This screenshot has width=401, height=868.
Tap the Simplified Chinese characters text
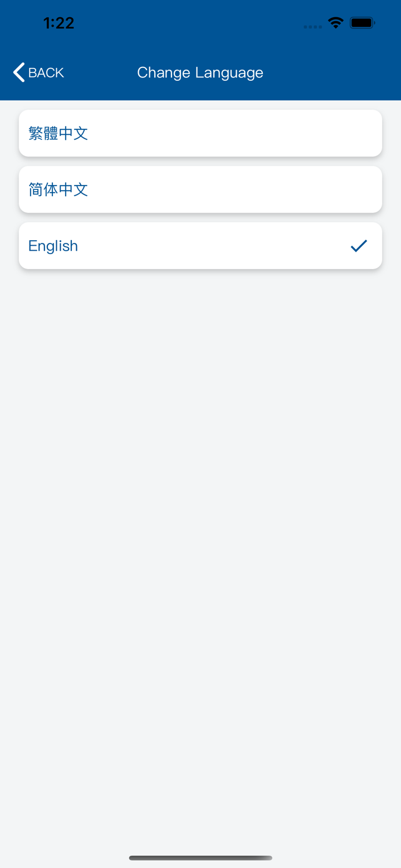click(58, 189)
